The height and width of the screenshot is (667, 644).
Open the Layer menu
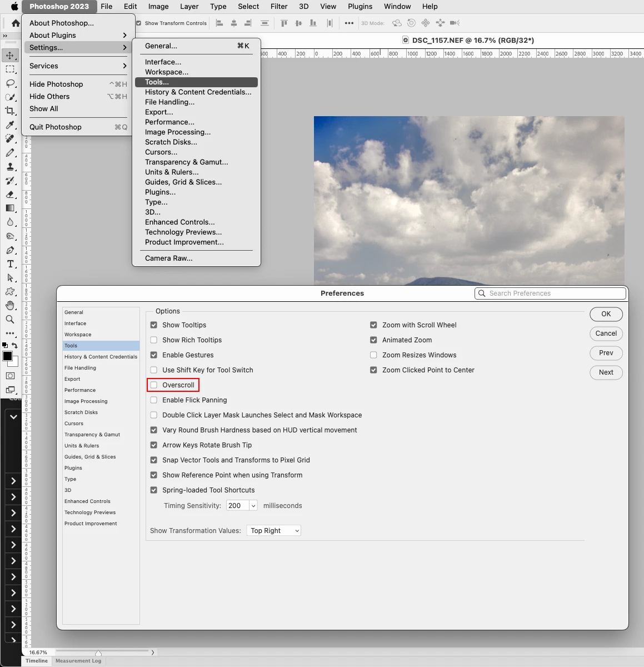[x=189, y=6]
